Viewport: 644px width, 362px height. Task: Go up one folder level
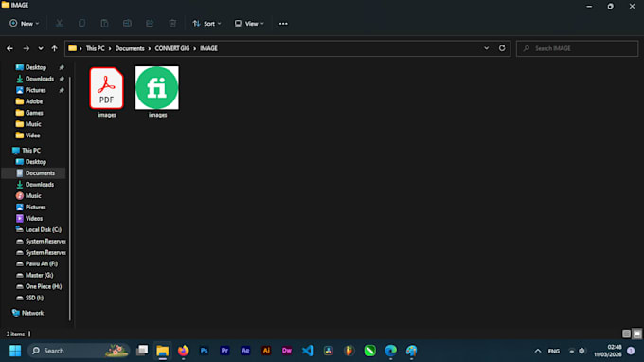coord(55,48)
